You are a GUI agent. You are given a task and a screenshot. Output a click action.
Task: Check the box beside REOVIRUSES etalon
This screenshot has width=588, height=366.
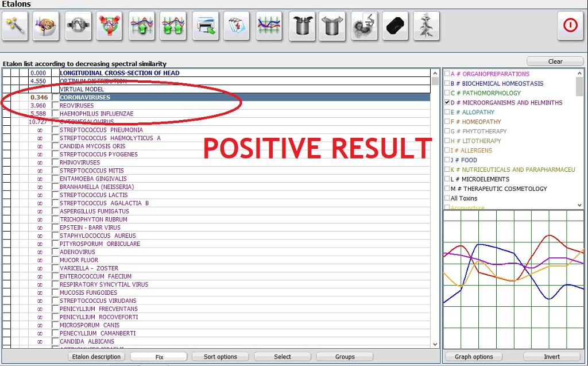click(x=55, y=106)
